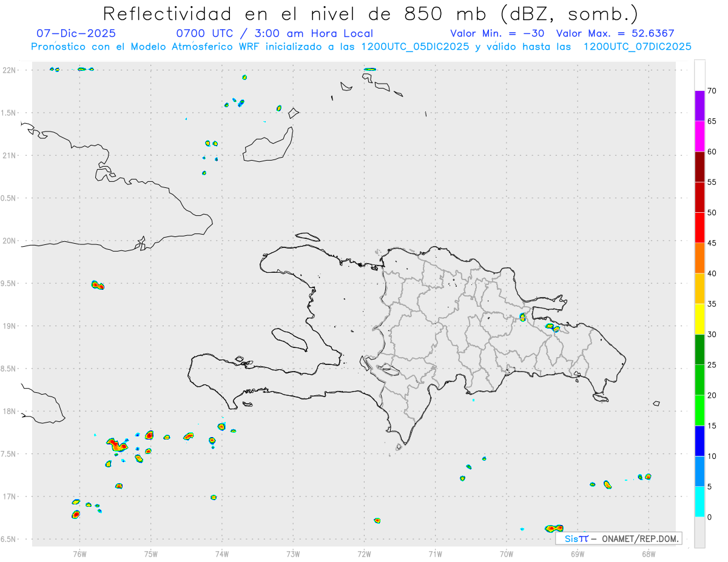Click the time label '0700 UTC / 3:00 am Hora Local'
Image resolution: width=728 pixels, height=562 pixels.
(x=275, y=33)
